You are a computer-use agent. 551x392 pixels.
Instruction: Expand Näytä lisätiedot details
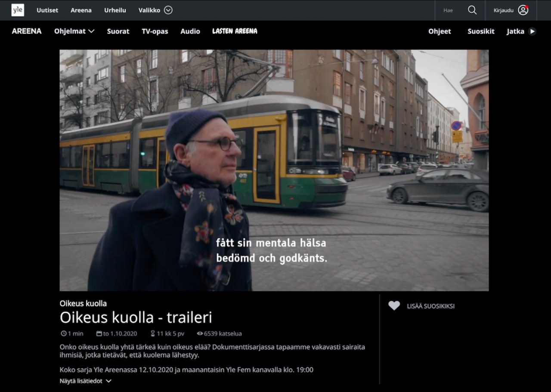pyautogui.click(x=85, y=381)
